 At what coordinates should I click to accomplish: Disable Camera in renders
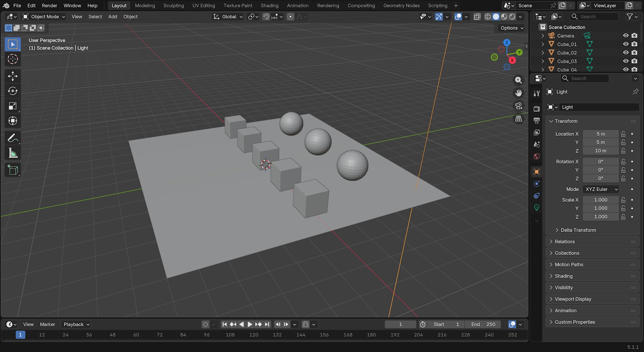click(x=634, y=36)
